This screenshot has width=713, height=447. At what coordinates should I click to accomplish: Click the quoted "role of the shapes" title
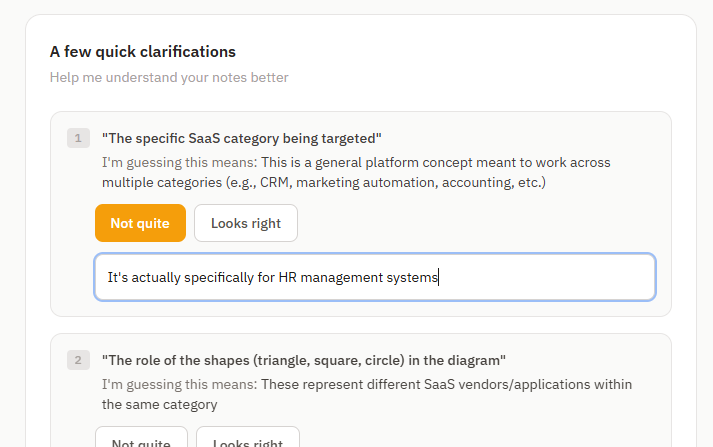304,360
